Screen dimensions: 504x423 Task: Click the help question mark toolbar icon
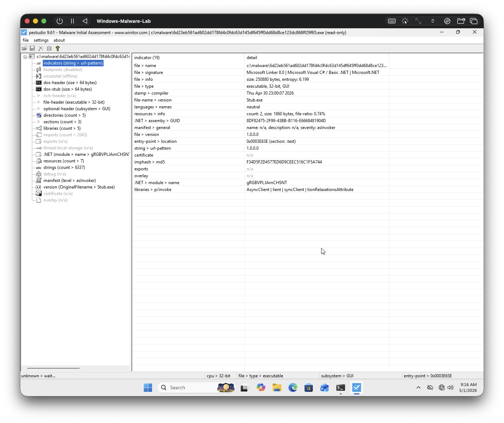[57, 48]
